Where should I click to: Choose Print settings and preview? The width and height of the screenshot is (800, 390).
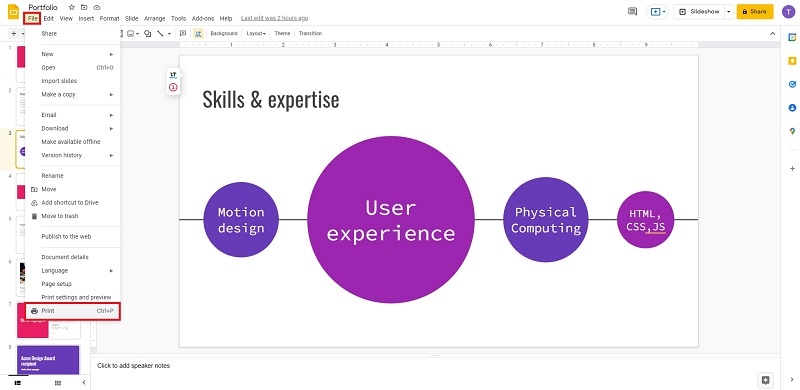[72, 298]
